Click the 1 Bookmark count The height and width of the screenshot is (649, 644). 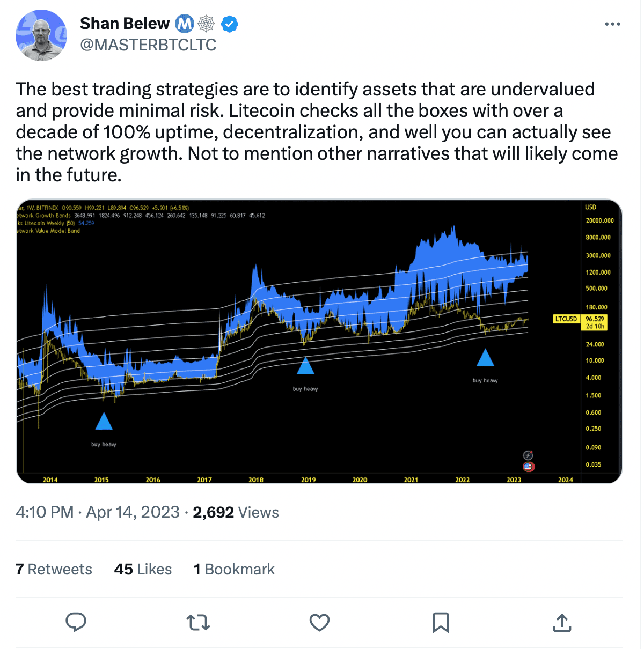234,569
